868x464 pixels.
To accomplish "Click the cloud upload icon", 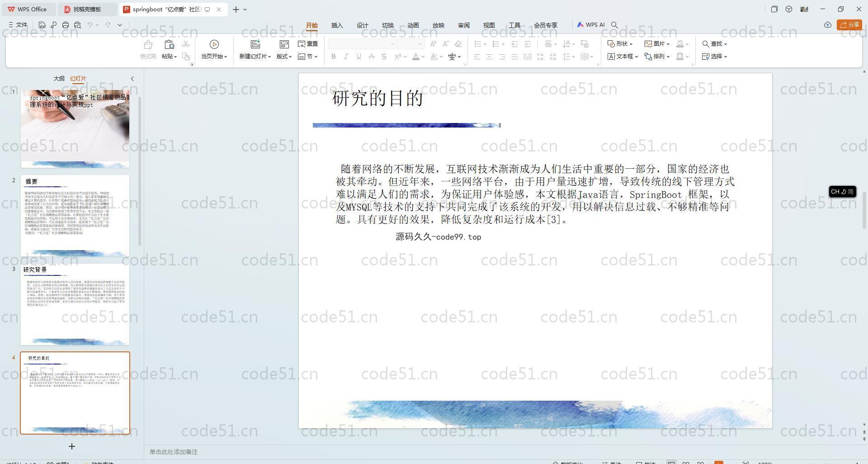I will click(828, 25).
